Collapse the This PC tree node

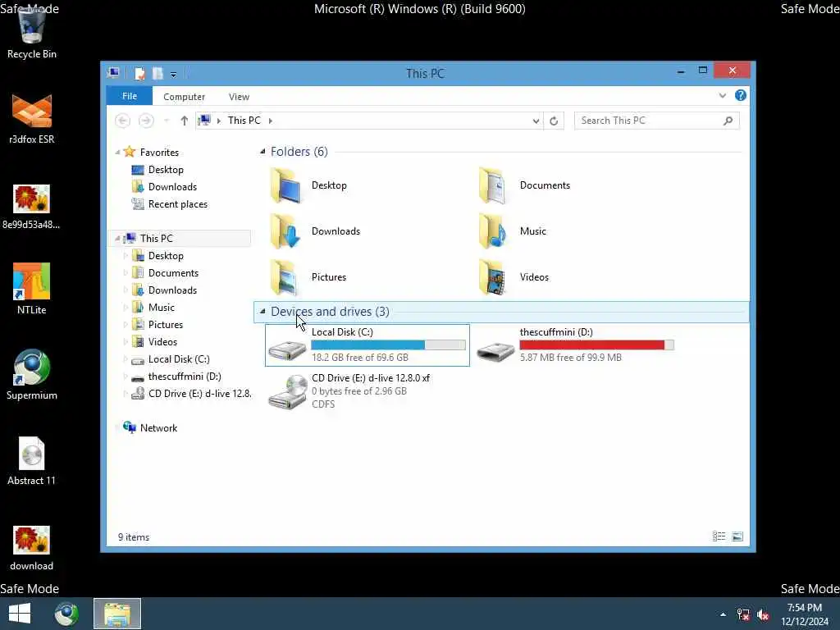pos(117,239)
